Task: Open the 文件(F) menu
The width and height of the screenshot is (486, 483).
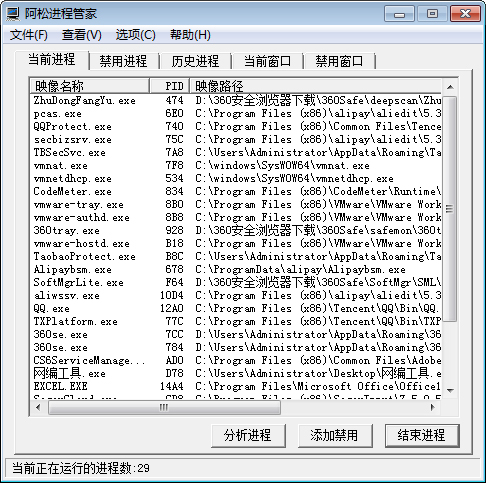Action: click(29, 35)
